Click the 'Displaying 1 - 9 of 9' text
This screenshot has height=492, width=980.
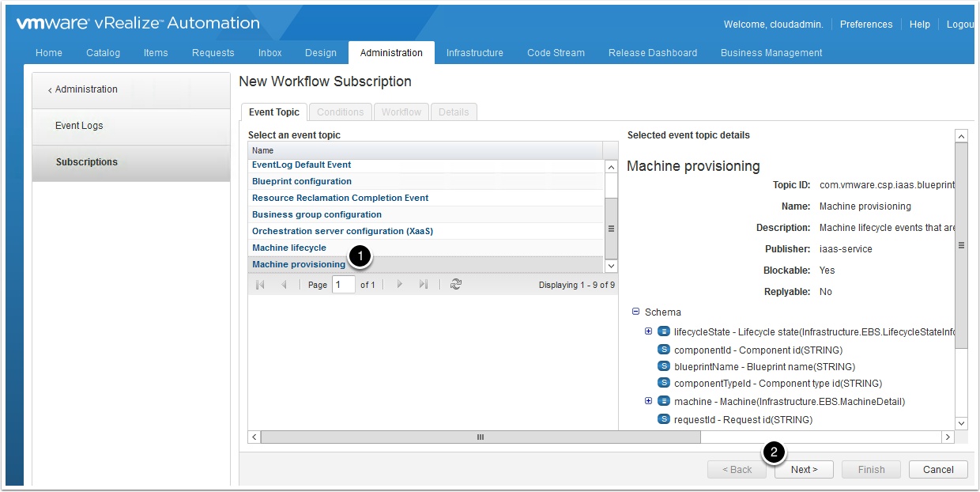point(577,285)
